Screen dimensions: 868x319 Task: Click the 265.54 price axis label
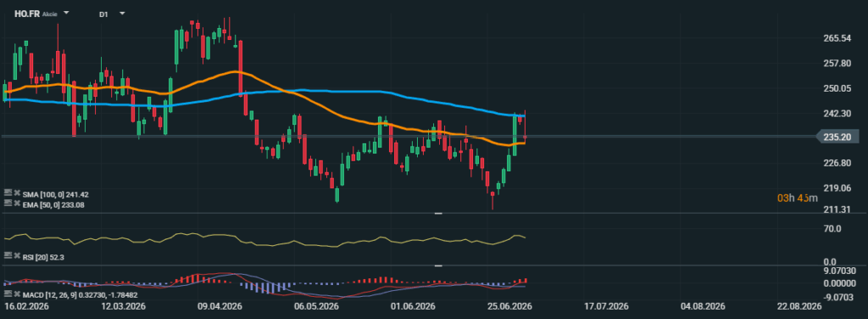(x=837, y=38)
